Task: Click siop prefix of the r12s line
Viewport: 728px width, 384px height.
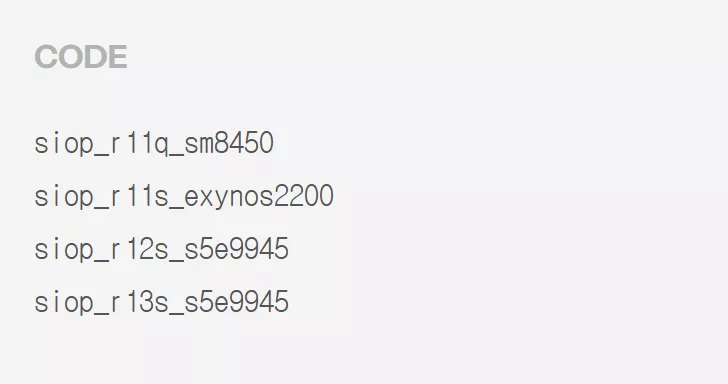Action: pos(65,249)
